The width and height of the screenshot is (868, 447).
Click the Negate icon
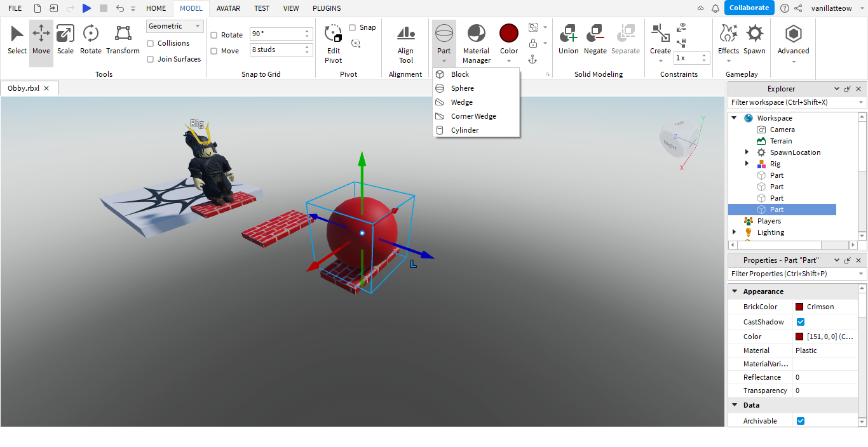point(595,34)
